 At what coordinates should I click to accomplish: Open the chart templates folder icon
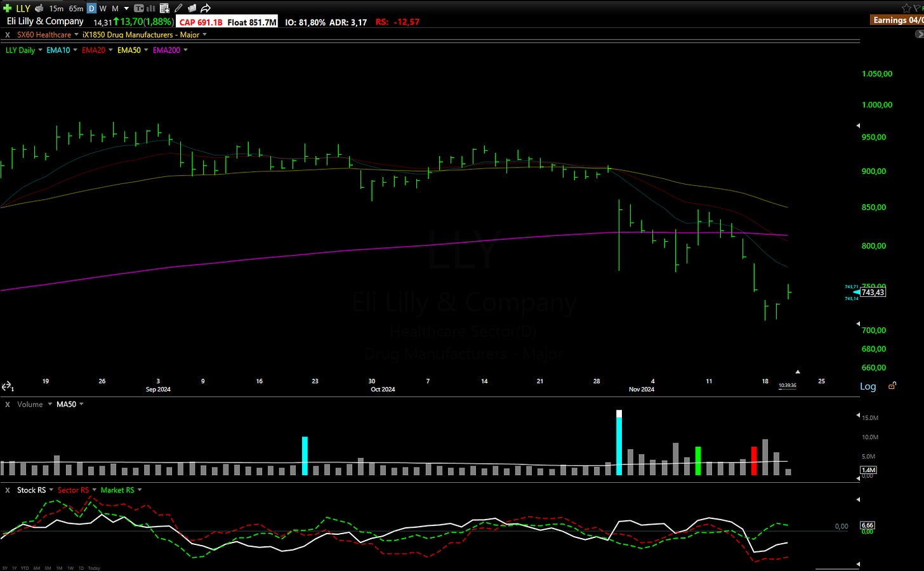click(x=192, y=8)
